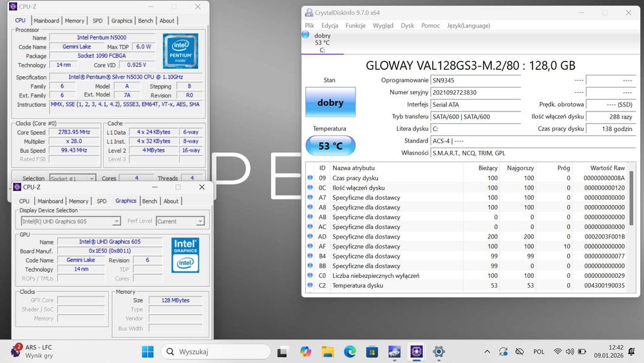The width and height of the screenshot is (644, 363).
Task: Click the status dot of row C2 Temperatura dysku
Action: click(310, 285)
